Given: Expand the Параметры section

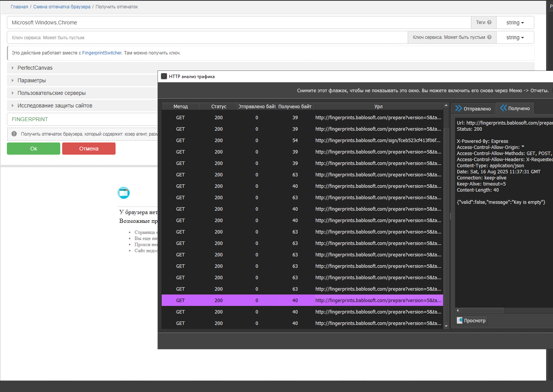Looking at the screenshot, I should click(32, 80).
